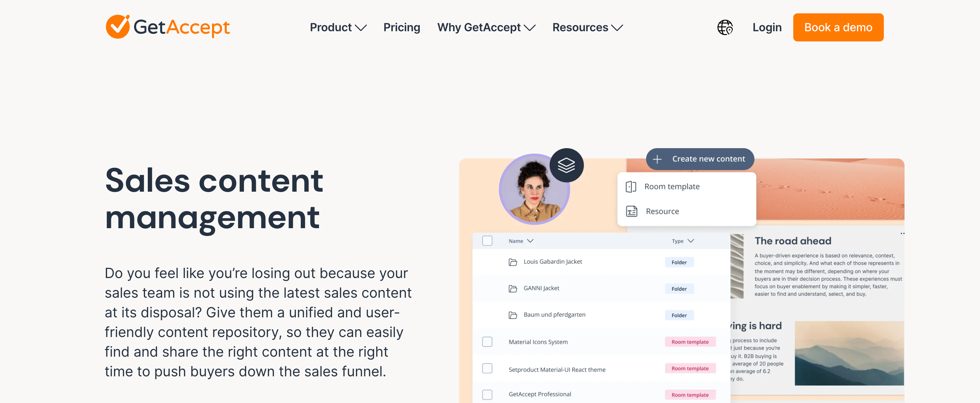Select the Resource icon in the menu
This screenshot has width=980, height=403.
tap(631, 211)
